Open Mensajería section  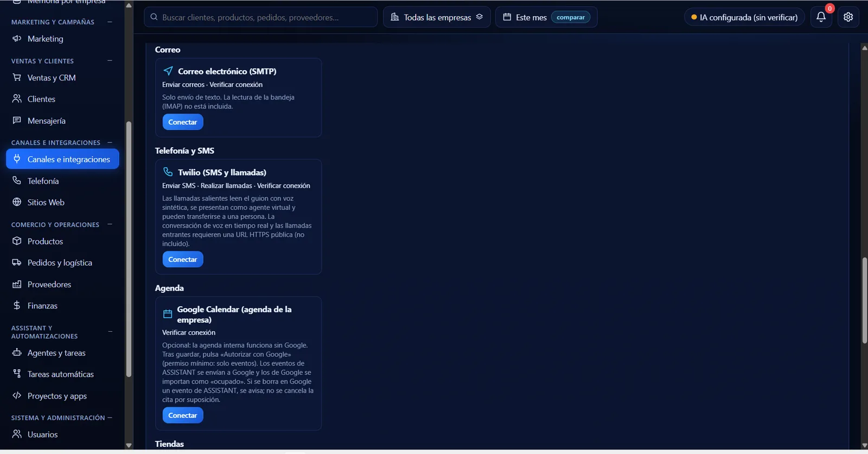pyautogui.click(x=62, y=121)
